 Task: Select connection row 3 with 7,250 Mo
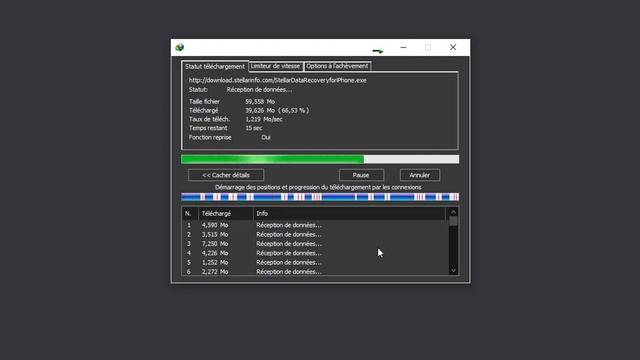pos(315,244)
